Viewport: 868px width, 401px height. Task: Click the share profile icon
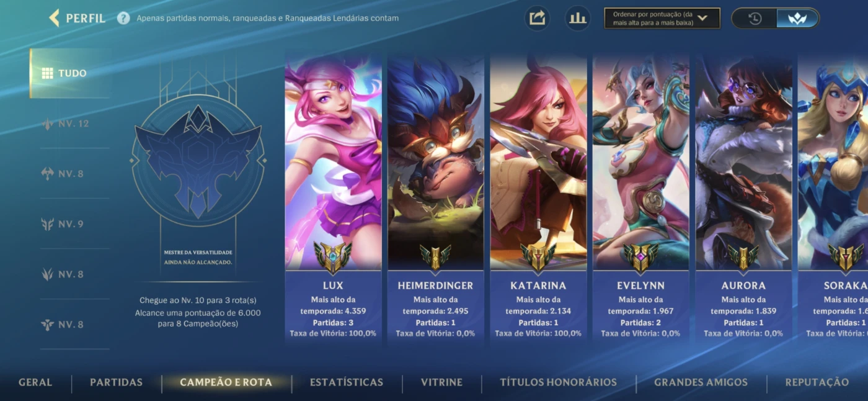pos(537,18)
